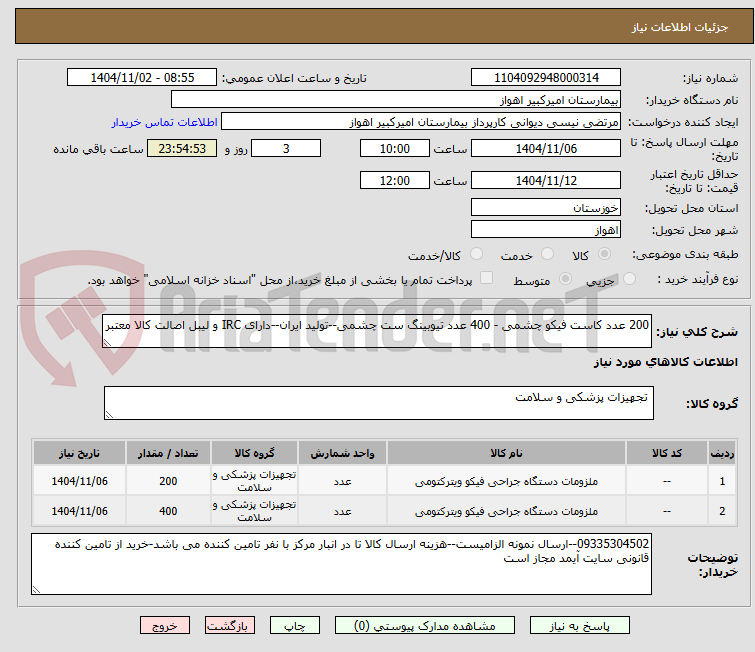Click the توضیحات خریدار notes textbox

click(341, 564)
